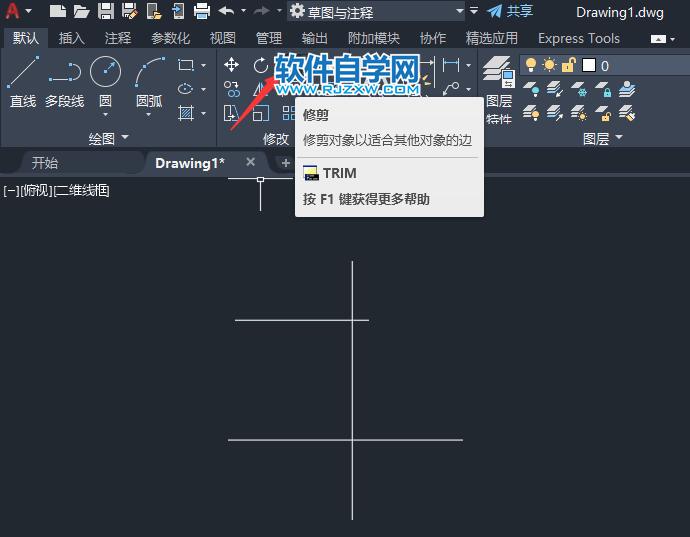Open the 开始 start tab
This screenshot has width=690, height=537.
44,163
